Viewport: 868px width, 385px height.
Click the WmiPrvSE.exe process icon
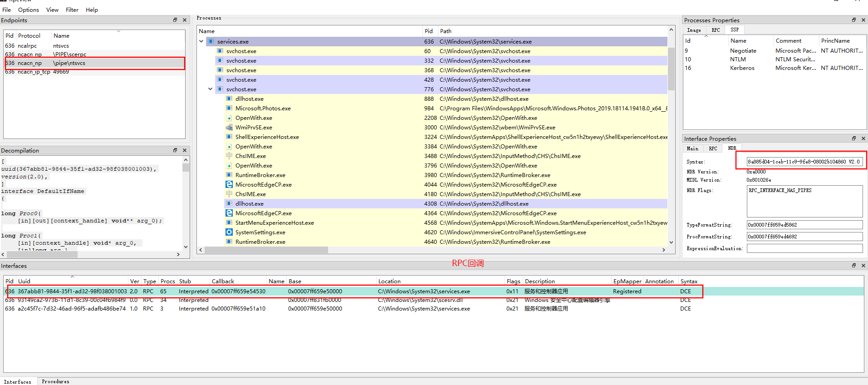click(x=229, y=128)
